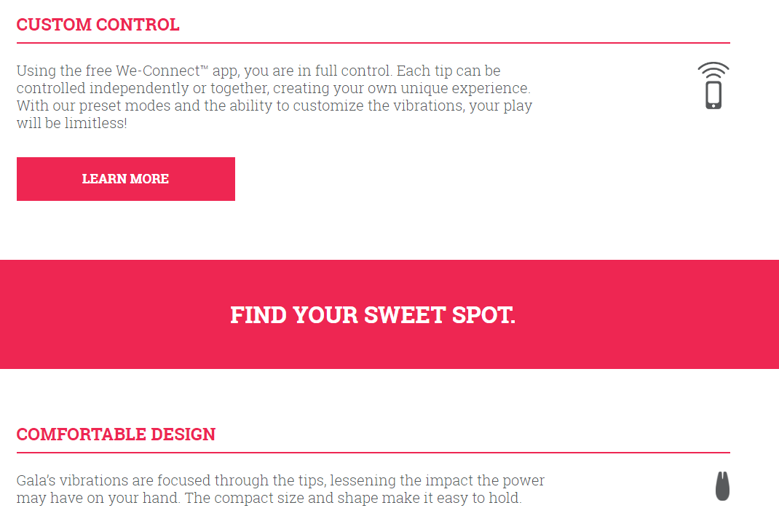Select the COMFORTABLE DESIGN heading
Screen dimensions: 779x532
tap(116, 434)
